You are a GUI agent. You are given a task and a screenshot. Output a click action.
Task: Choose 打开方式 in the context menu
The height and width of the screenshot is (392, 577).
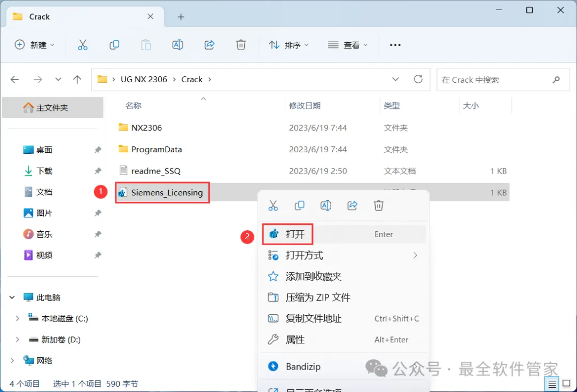tap(344, 255)
